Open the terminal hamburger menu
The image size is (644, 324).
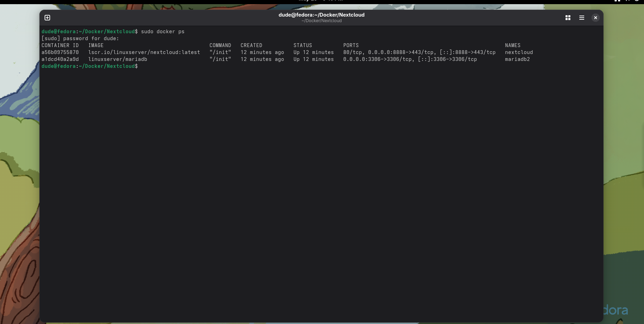pos(582,18)
